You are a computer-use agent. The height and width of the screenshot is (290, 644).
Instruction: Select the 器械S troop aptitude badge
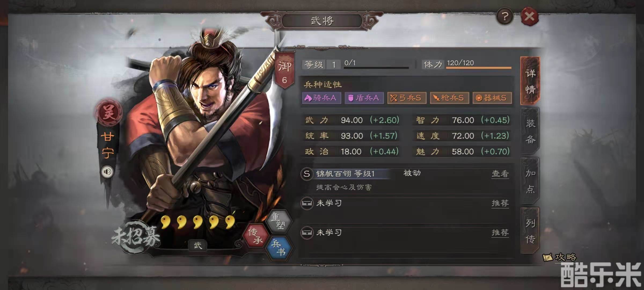[x=492, y=98]
